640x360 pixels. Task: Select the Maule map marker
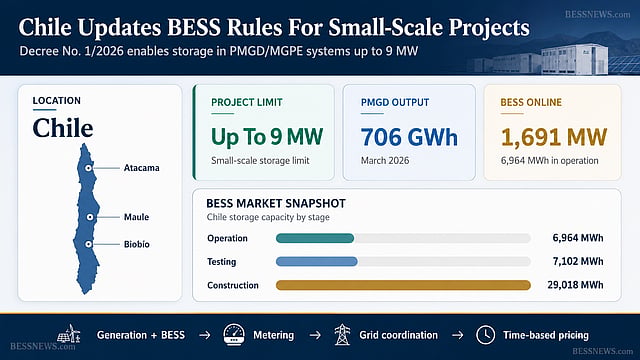[90, 217]
